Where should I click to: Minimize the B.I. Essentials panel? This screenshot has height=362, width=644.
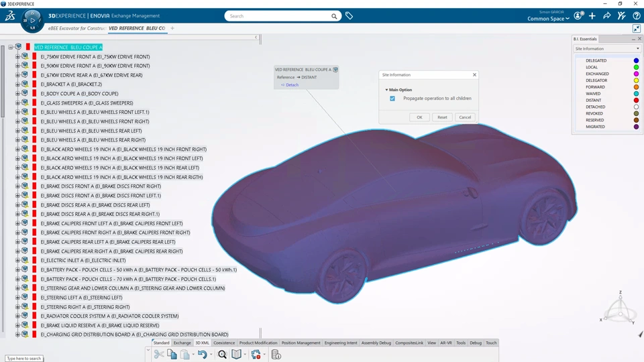tap(633, 39)
